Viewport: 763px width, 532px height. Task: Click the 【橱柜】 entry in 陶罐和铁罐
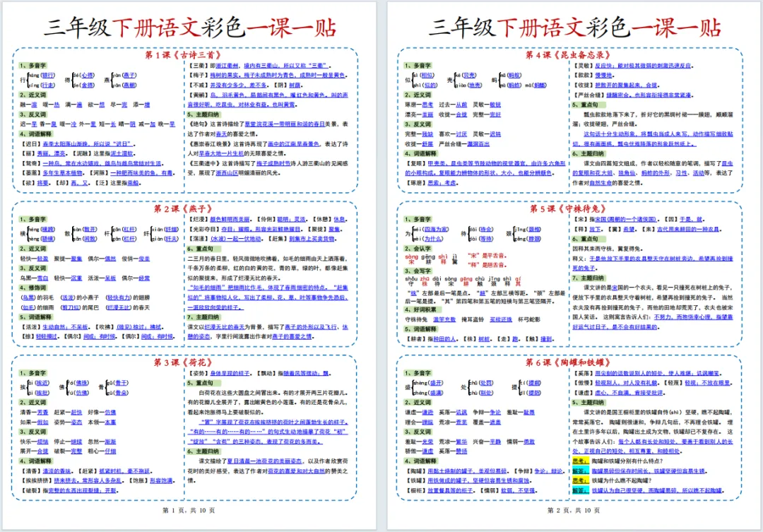[439, 490]
